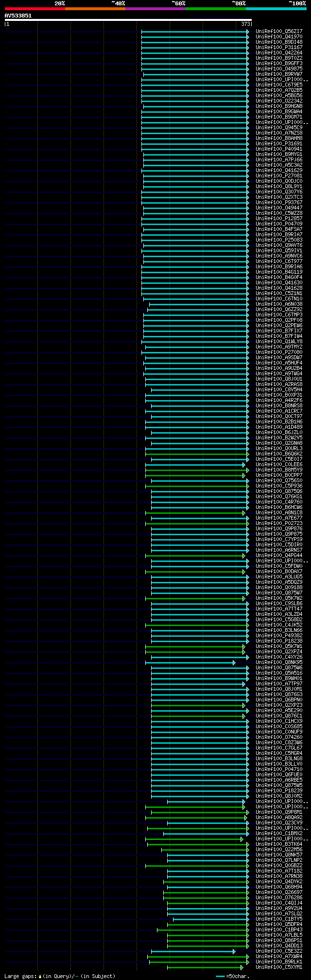
Task: Open hit label UniRef100_Q8NK95
Action: (x=279, y=662)
